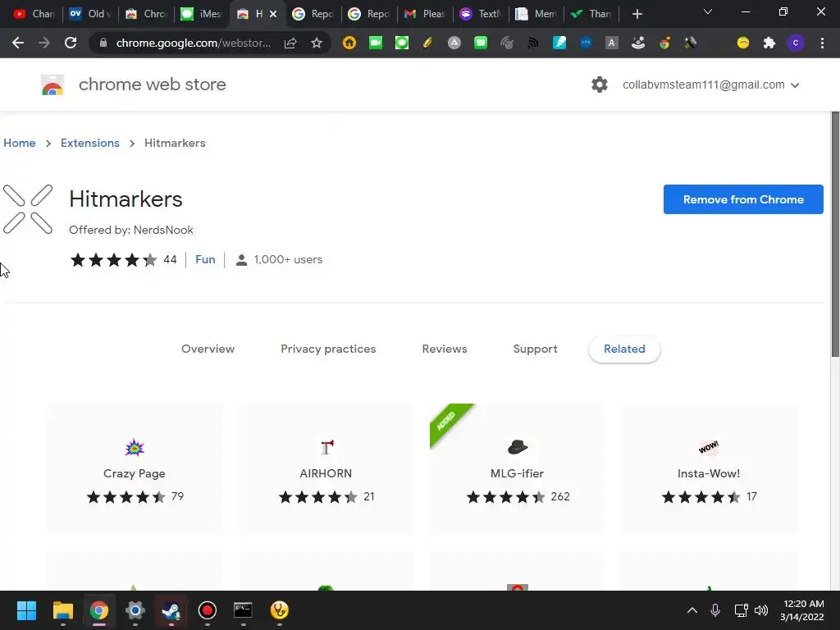Viewport: 840px width, 630px height.
Task: Click the address bar URL field
Action: click(x=194, y=43)
